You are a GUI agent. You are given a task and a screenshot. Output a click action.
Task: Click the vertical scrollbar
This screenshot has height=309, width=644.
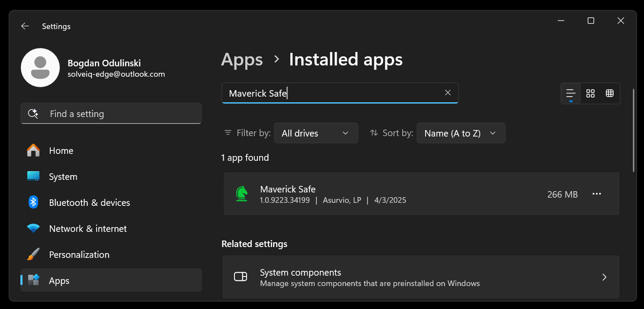click(x=634, y=130)
